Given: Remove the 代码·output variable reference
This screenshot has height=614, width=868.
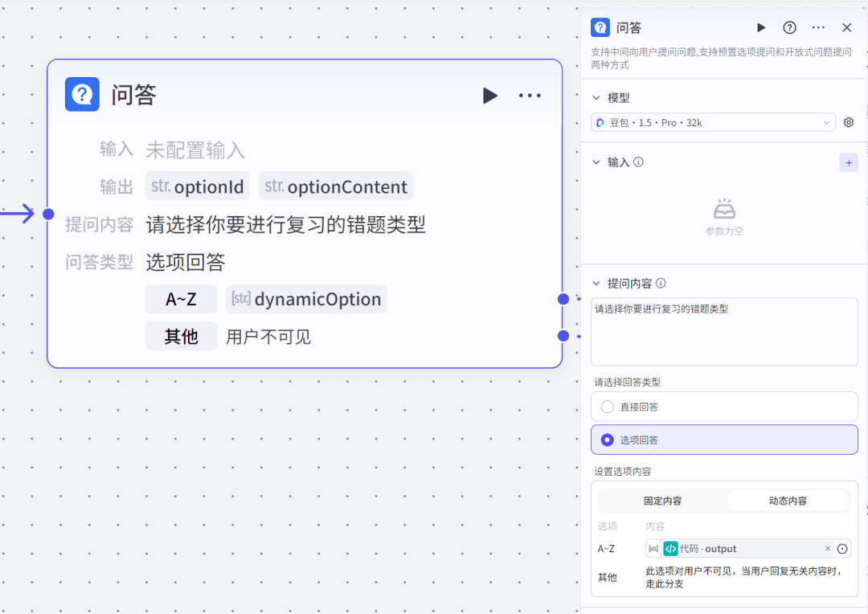Looking at the screenshot, I should click(x=828, y=549).
